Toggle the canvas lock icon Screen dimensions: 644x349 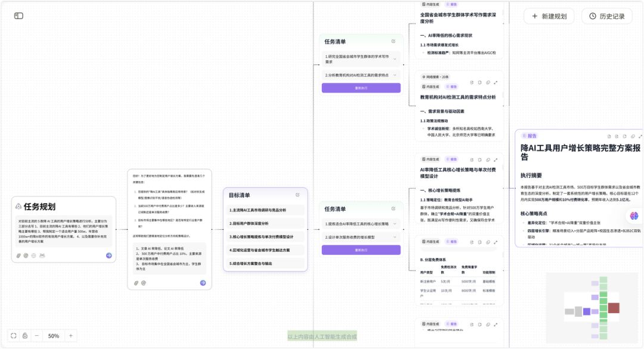pyautogui.click(x=26, y=336)
